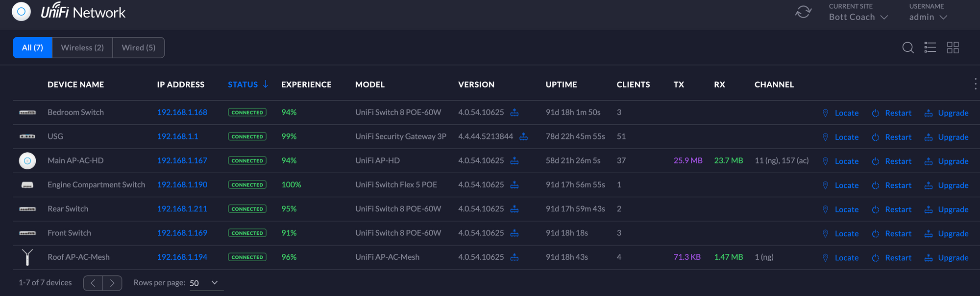
Task: Switch to list view layout
Action: coord(930,47)
